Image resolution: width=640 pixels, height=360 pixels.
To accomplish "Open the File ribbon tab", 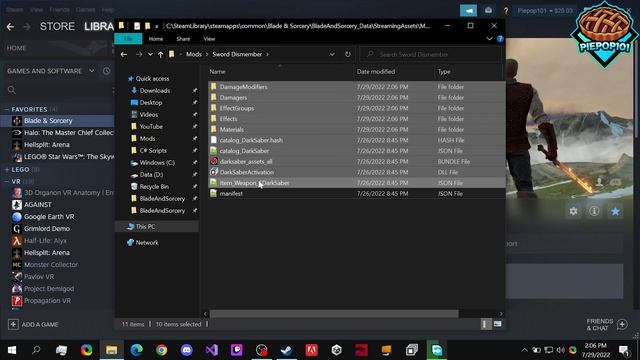I will pyautogui.click(x=128, y=39).
